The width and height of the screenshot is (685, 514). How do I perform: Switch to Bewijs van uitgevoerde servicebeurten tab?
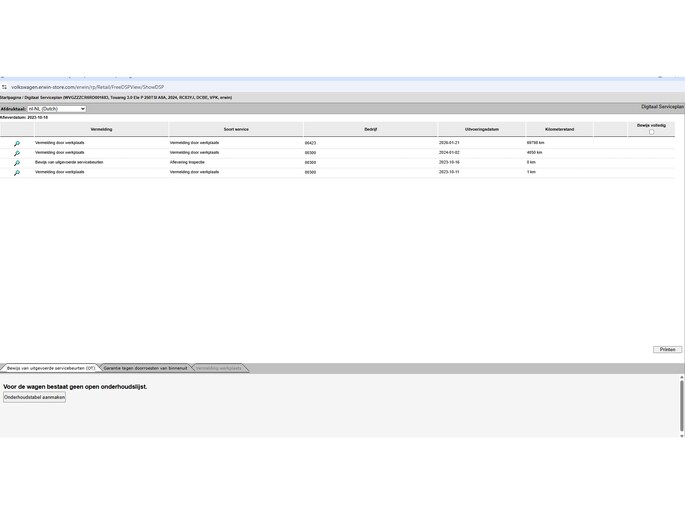[x=51, y=368]
